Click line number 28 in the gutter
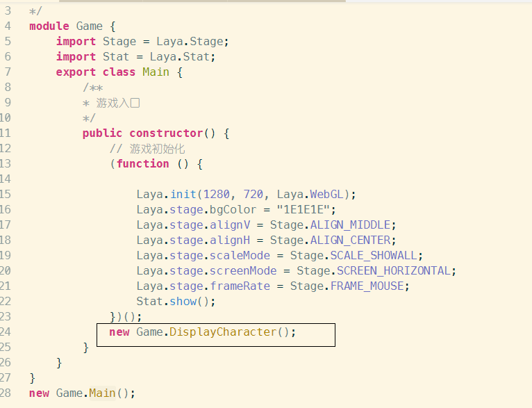Image resolution: width=532 pixels, height=408 pixels. (x=6, y=393)
